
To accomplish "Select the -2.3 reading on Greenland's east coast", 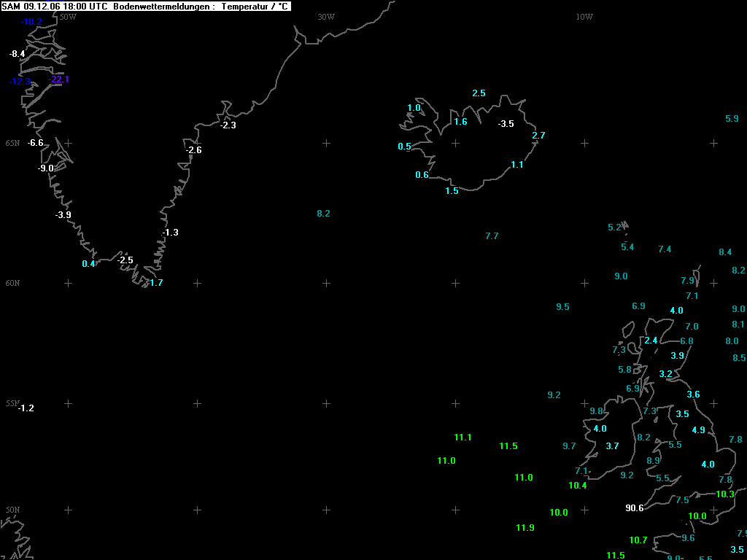I will (228, 125).
